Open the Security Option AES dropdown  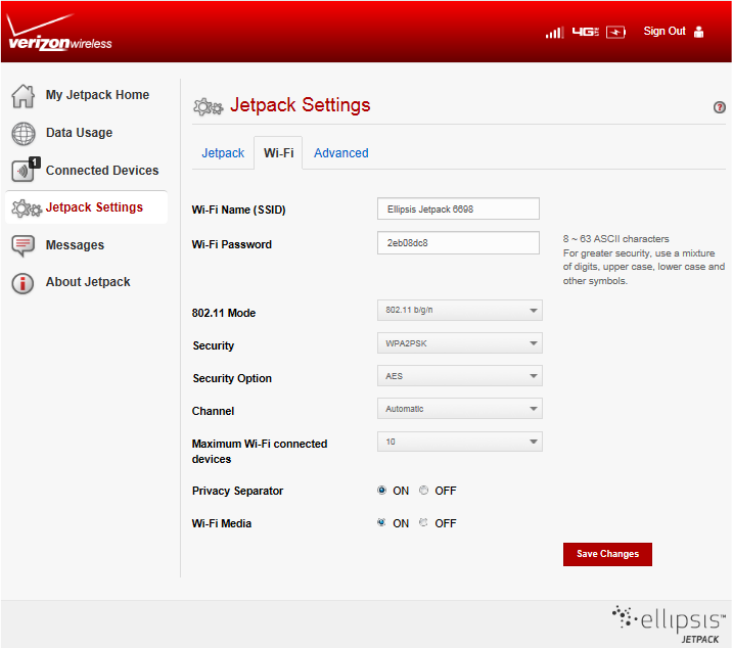coord(459,376)
